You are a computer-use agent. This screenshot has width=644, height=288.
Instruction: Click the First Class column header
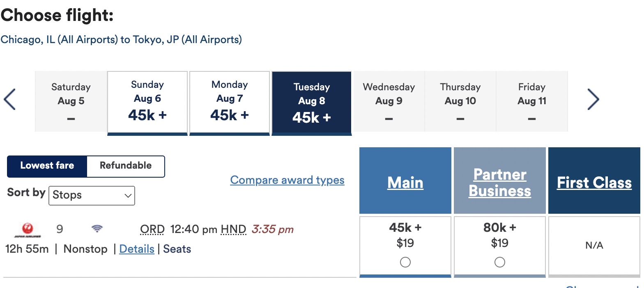pos(594,183)
